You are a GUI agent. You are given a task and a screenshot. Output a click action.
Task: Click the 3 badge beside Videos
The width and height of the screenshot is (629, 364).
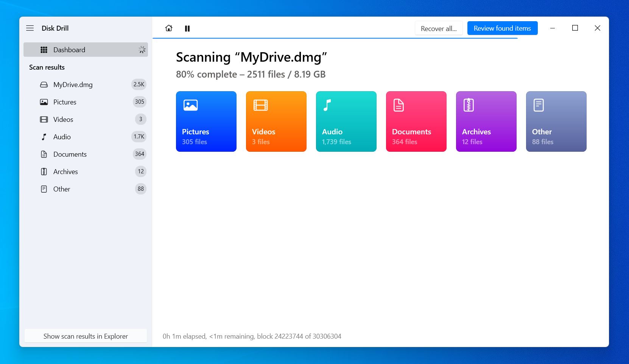pos(141,119)
